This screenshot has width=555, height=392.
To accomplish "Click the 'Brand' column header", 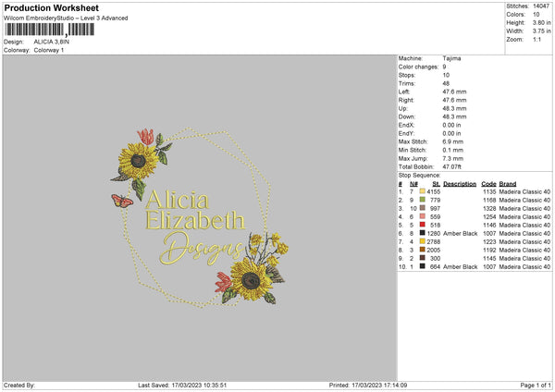I will (508, 184).
